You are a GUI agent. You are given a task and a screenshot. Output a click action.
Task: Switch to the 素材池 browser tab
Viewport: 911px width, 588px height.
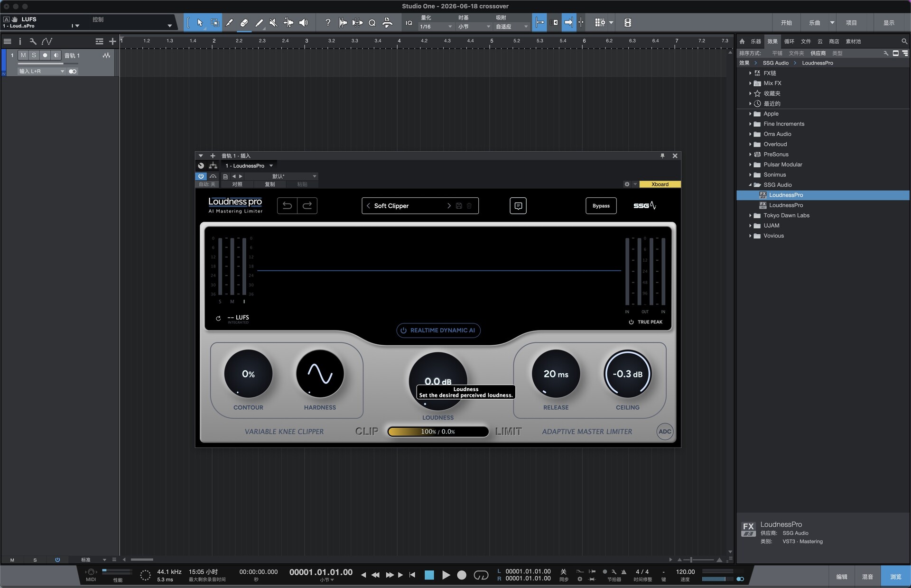click(853, 42)
